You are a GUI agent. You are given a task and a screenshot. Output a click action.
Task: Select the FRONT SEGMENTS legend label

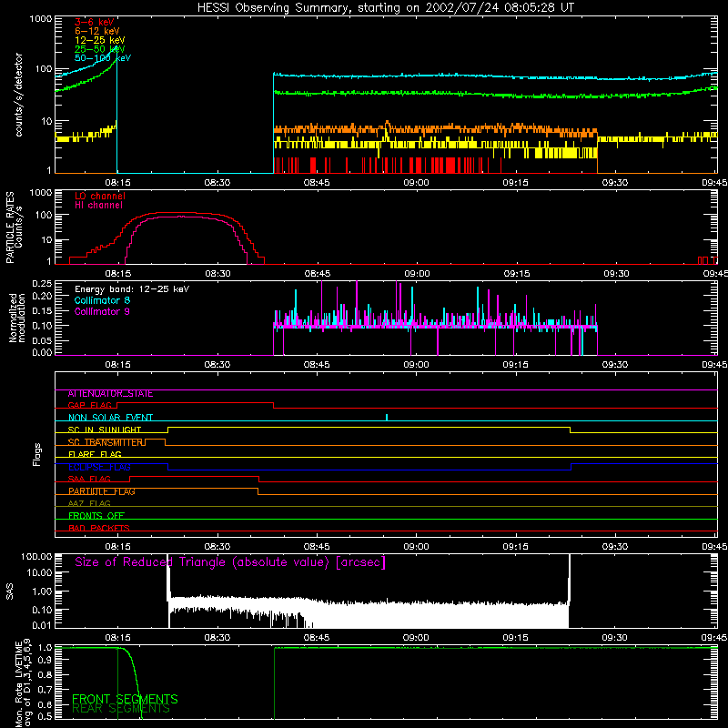click(x=125, y=699)
